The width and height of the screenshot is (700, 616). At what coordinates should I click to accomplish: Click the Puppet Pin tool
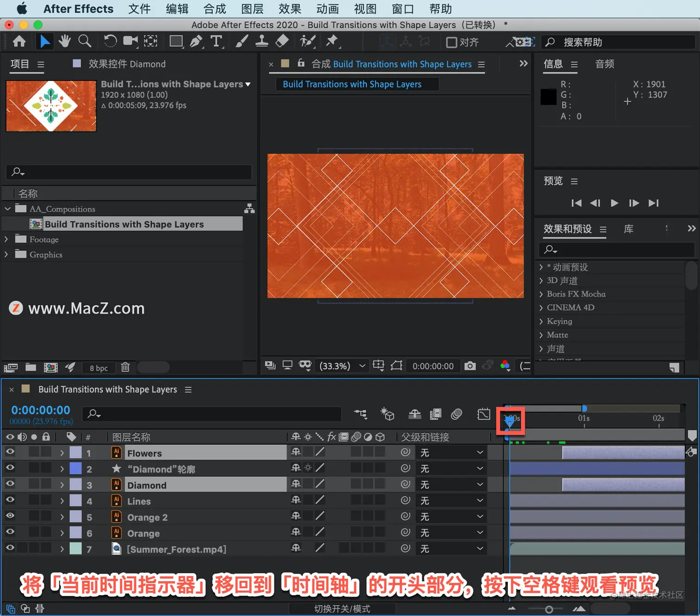[332, 42]
